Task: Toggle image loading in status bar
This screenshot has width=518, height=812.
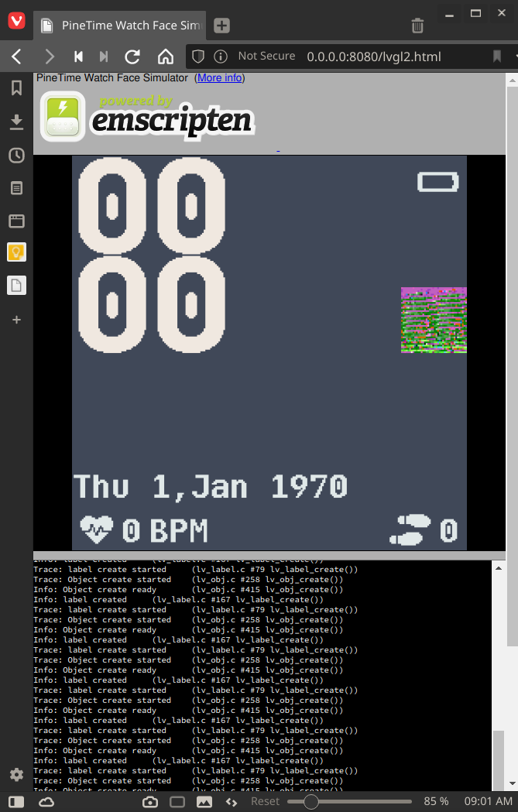Action: [204, 802]
